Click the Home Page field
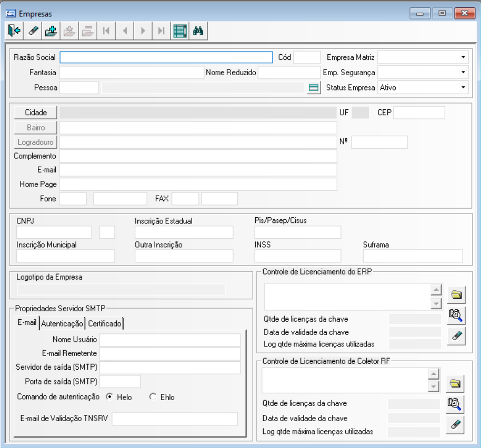 (198, 185)
